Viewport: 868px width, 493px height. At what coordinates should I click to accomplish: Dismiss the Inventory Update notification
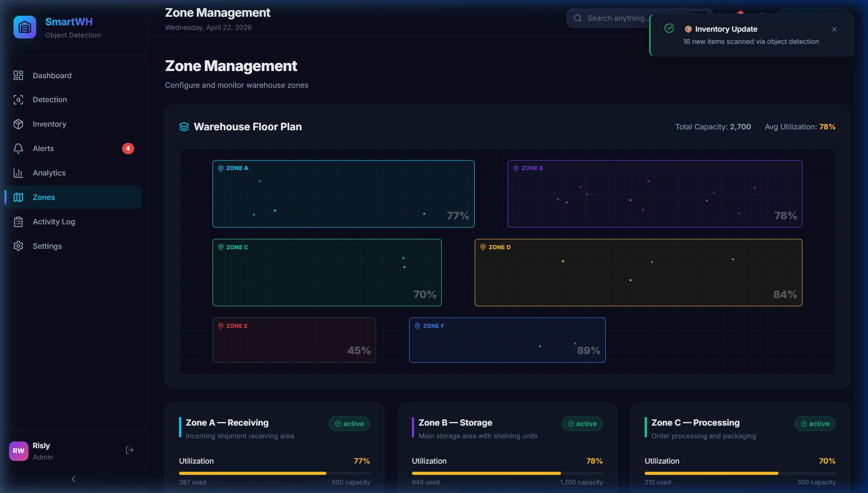834,29
